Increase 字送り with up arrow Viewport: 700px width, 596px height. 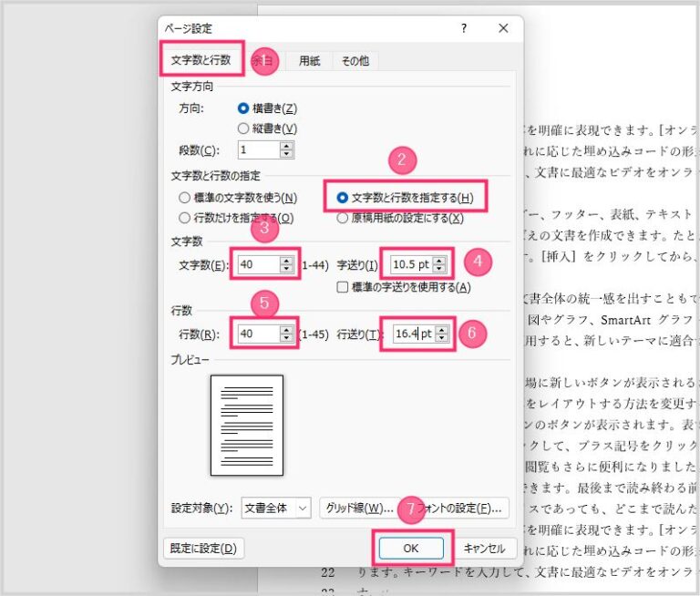click(439, 261)
